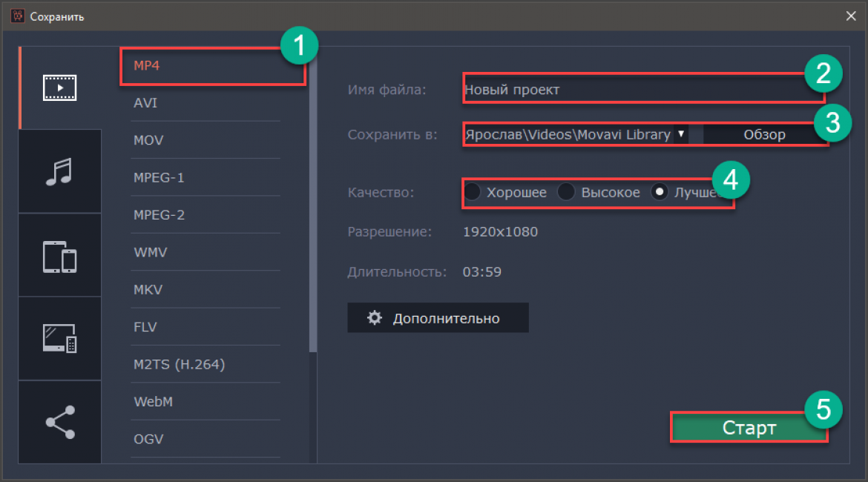Click the gear icon on Дополнительно button
The height and width of the screenshot is (482, 868).
(375, 318)
